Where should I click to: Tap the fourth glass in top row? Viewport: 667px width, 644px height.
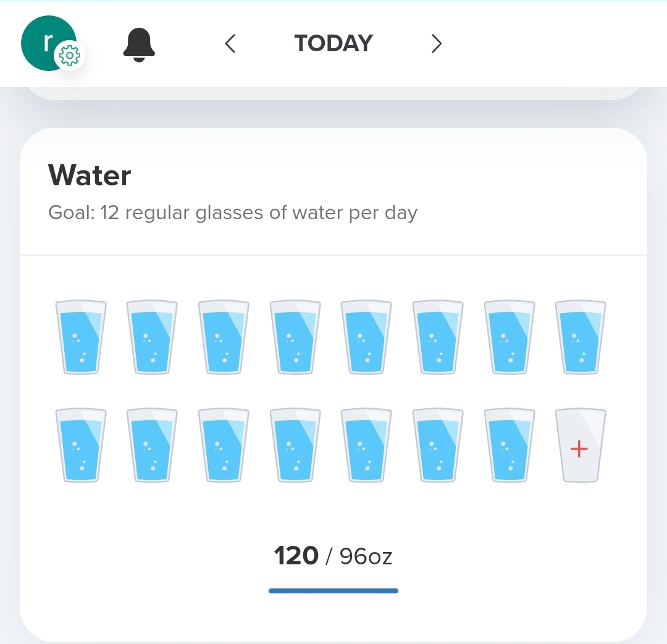[295, 337]
